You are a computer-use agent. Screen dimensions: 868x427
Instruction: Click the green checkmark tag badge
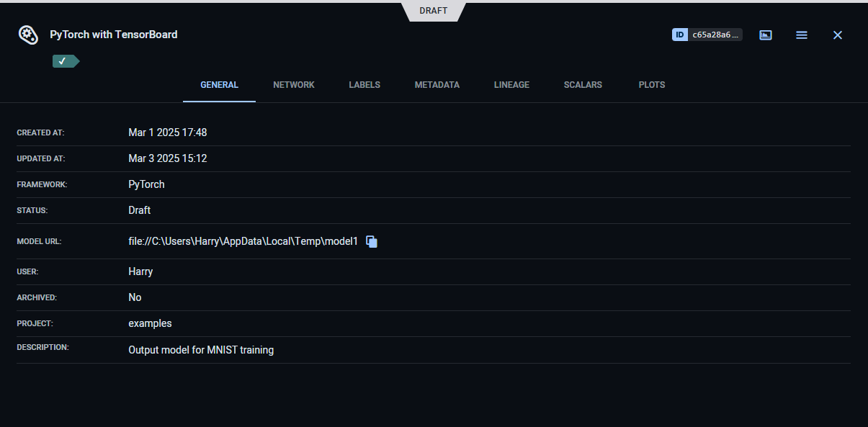click(65, 61)
